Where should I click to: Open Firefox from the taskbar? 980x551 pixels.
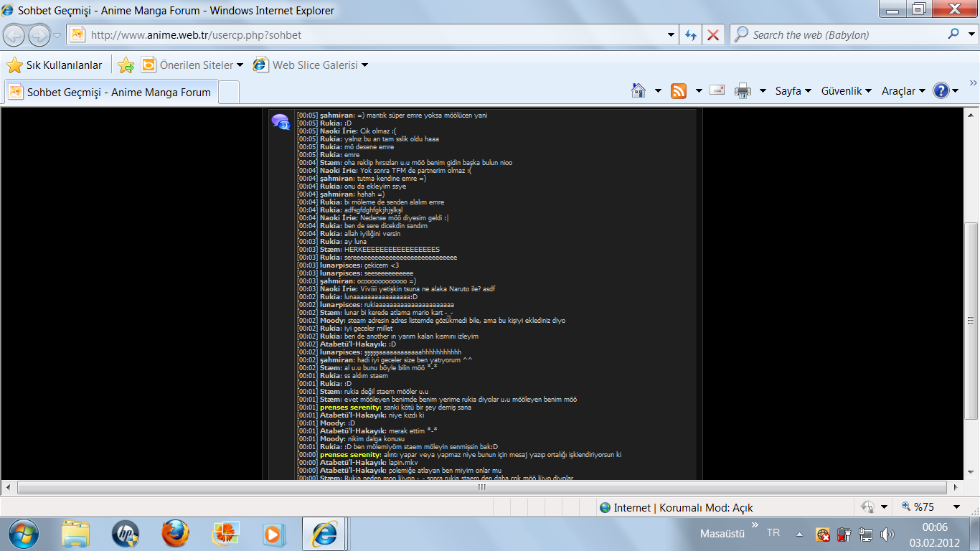pos(175,534)
